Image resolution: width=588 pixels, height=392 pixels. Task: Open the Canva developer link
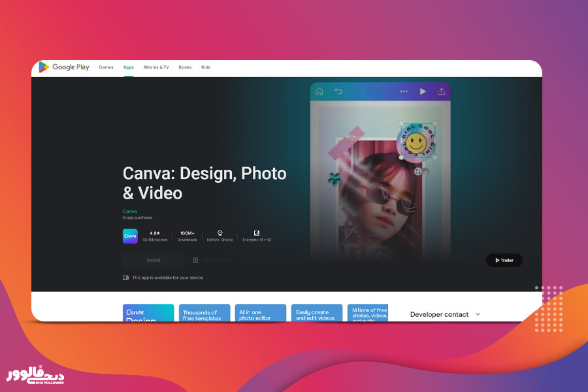coord(130,211)
